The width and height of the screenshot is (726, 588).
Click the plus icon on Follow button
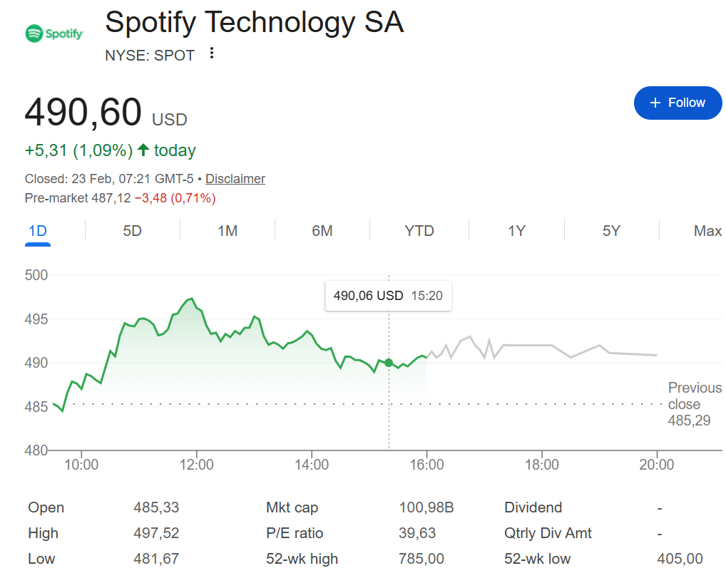(655, 103)
